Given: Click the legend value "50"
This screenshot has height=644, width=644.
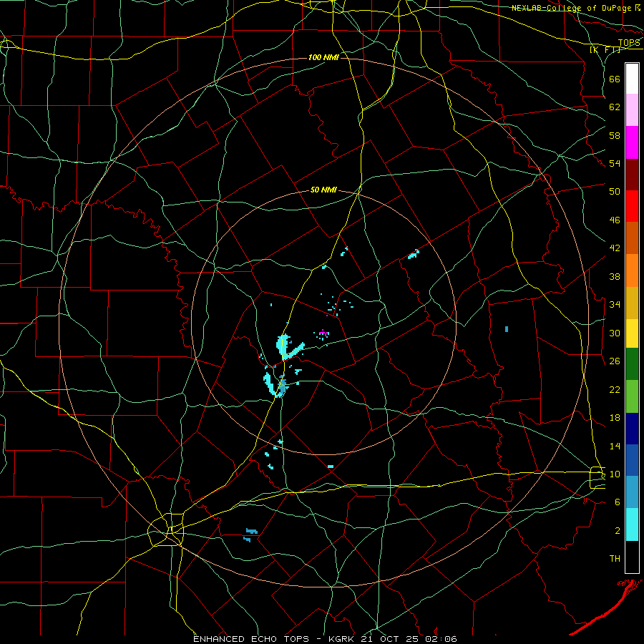Looking at the screenshot, I should point(615,191).
